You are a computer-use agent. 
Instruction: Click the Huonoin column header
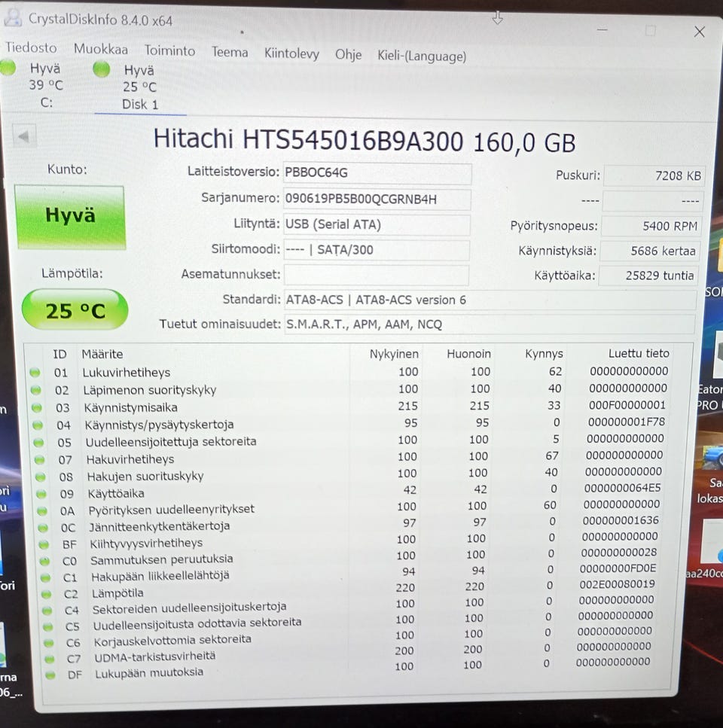click(468, 354)
